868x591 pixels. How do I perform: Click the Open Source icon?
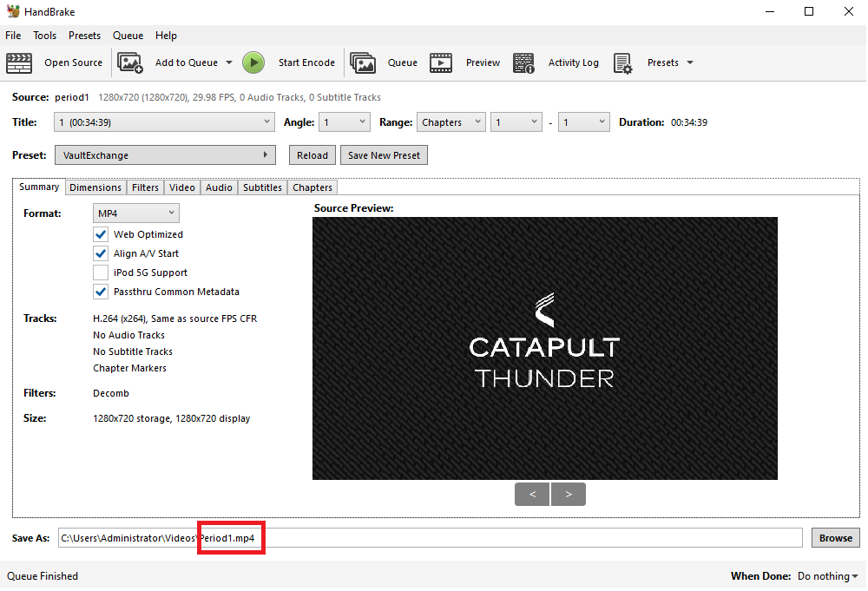coord(19,62)
